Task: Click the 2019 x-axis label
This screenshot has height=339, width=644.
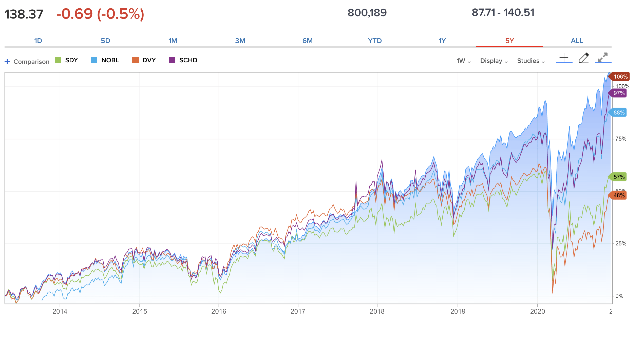Action: click(x=458, y=311)
